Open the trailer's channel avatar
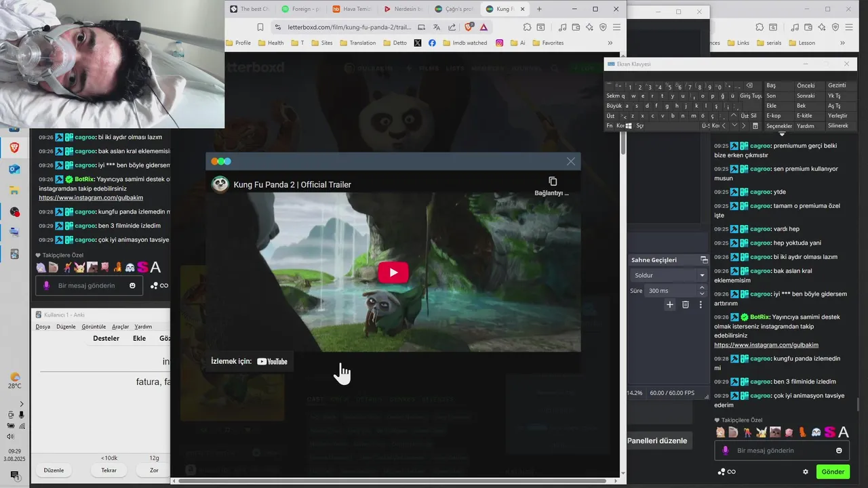Viewport: 868px width, 488px height. [x=220, y=184]
